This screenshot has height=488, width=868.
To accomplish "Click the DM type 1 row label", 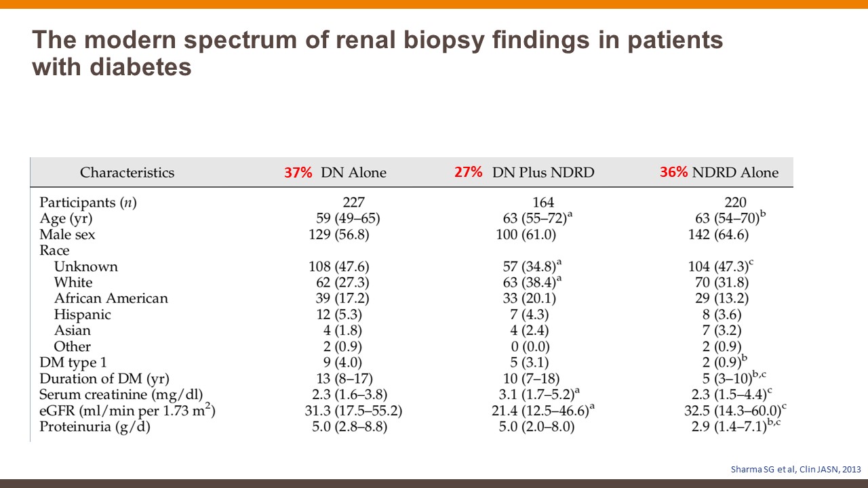I will (73, 363).
